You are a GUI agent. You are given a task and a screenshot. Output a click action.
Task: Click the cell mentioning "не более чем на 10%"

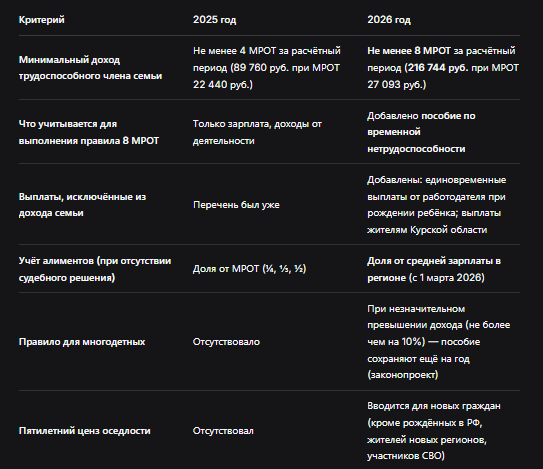coord(439,342)
